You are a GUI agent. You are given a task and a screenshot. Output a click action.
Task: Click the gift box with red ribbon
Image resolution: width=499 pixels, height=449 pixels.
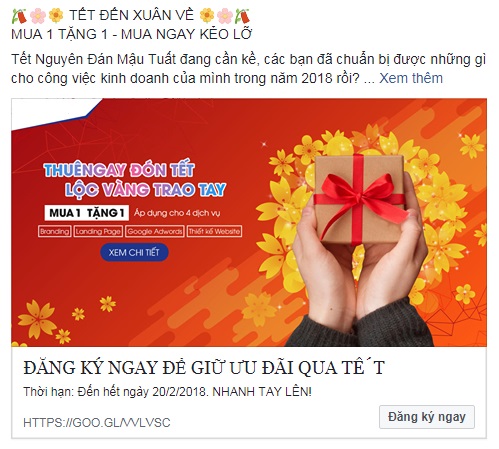[359, 199]
